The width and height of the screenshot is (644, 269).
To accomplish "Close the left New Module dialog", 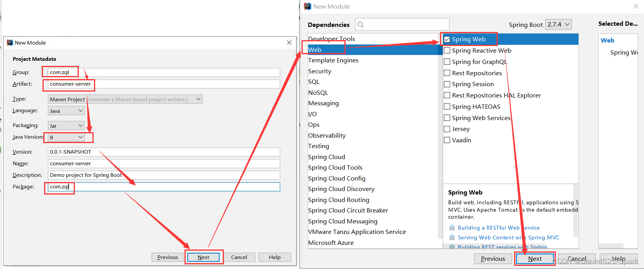I will point(289,42).
